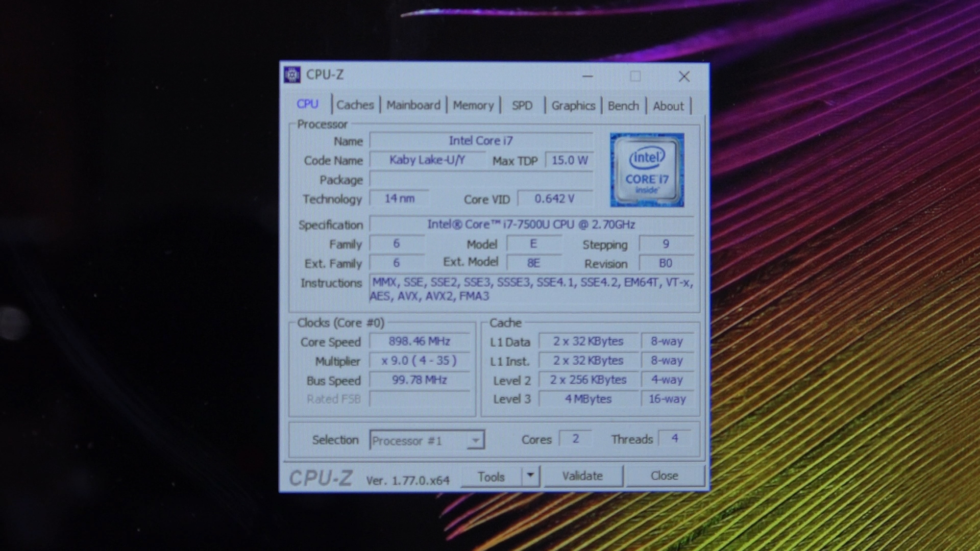Close the CPU-Z window with X
Viewport: 980px width, 551px height.
pos(684,77)
